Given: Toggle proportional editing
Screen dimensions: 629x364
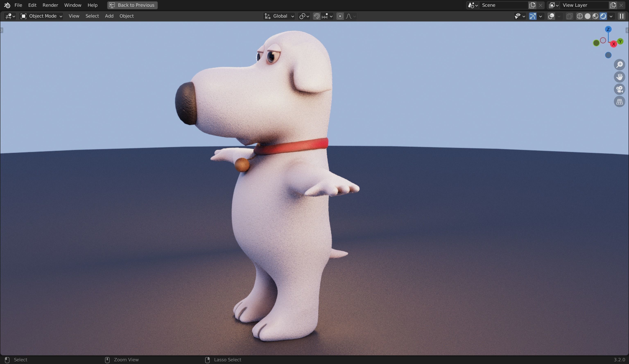Looking at the screenshot, I should [x=340, y=16].
